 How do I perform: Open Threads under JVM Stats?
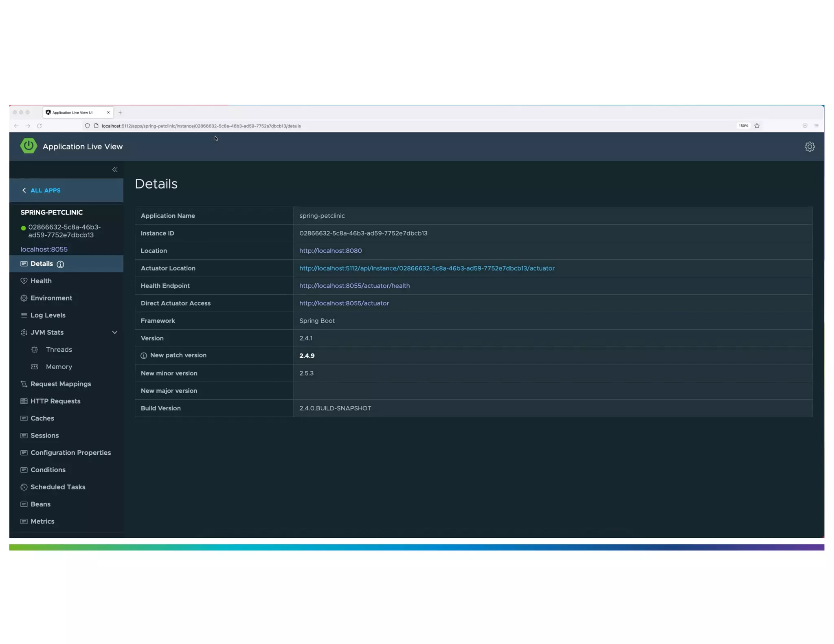click(x=59, y=349)
